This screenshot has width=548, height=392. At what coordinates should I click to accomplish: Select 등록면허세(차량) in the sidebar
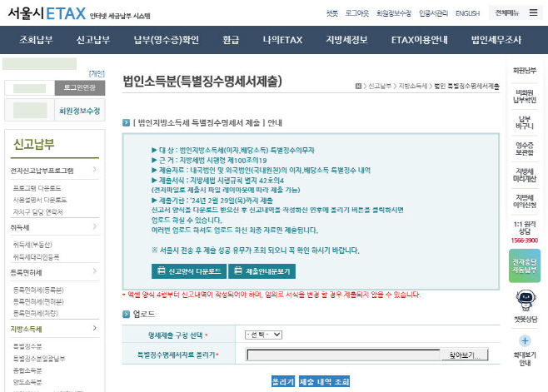(x=35, y=314)
